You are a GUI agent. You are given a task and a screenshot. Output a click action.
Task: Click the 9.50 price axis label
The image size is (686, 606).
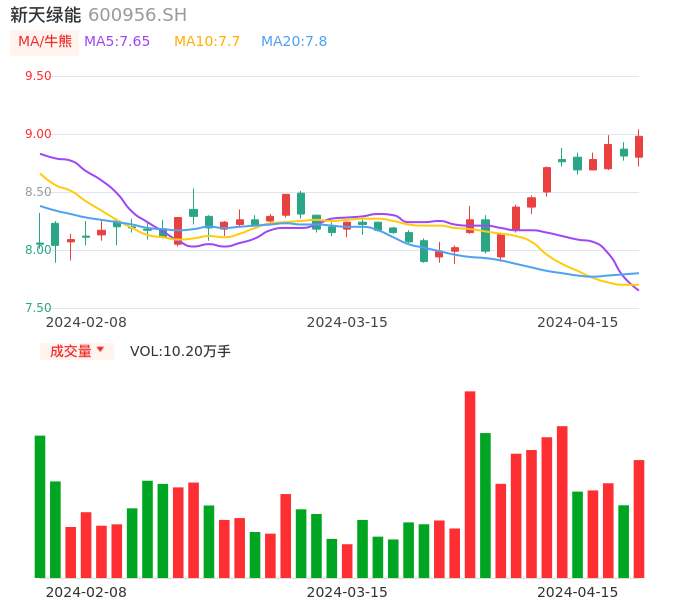coord(38,76)
